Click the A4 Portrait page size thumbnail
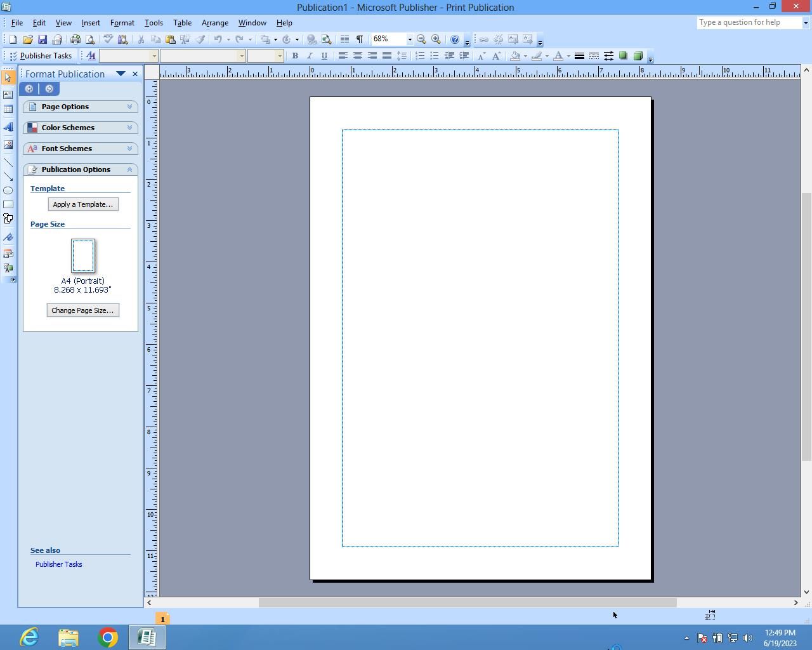 83,256
